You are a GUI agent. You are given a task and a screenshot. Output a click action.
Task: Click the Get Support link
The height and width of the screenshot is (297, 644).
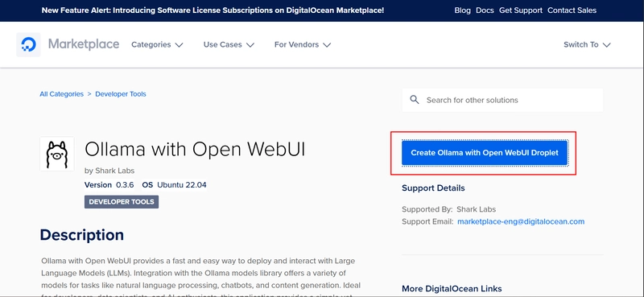(x=521, y=10)
